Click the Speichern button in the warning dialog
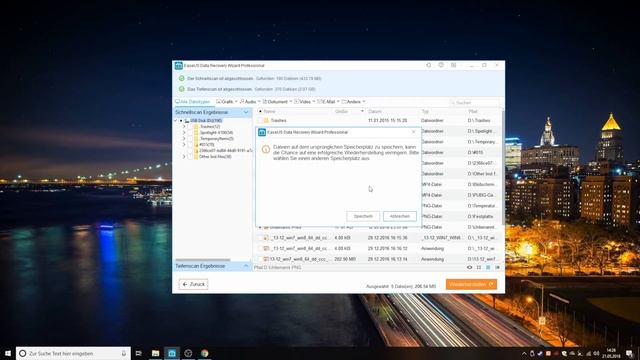This screenshot has width=640, height=360. [x=363, y=216]
